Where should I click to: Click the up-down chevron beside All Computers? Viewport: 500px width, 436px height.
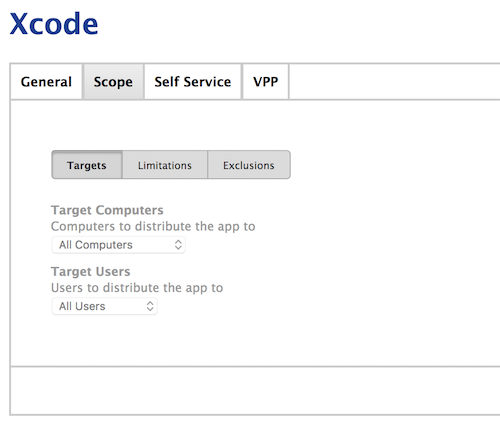(x=178, y=245)
